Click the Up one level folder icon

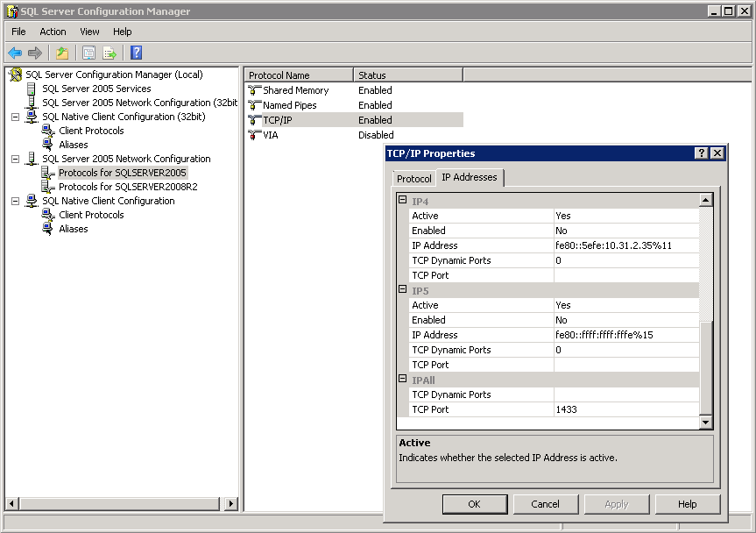click(x=62, y=53)
